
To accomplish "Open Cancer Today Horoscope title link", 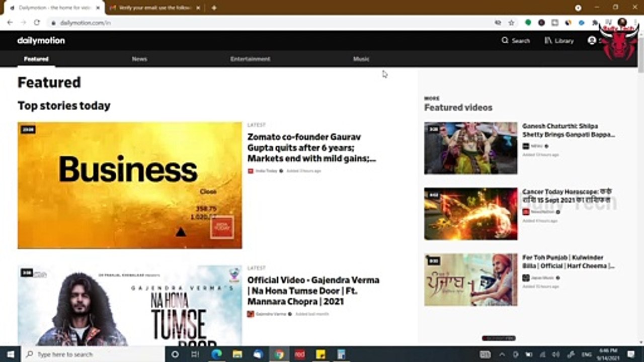I will [x=567, y=196].
